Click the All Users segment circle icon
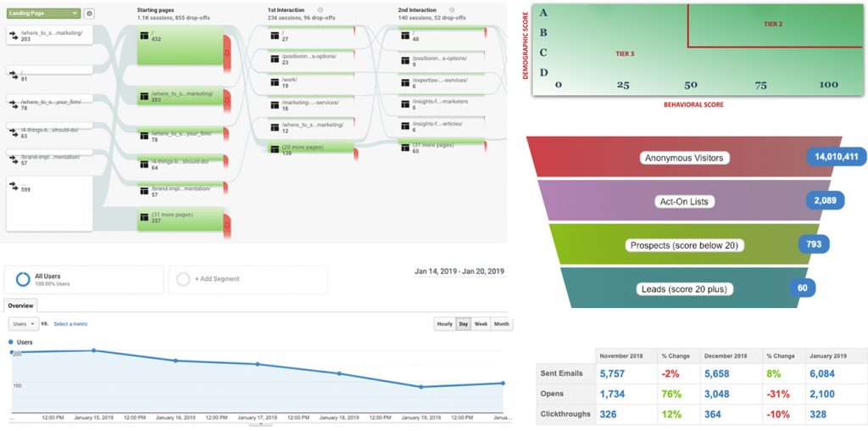Viewport: 868px width, 431px height. pyautogui.click(x=22, y=279)
